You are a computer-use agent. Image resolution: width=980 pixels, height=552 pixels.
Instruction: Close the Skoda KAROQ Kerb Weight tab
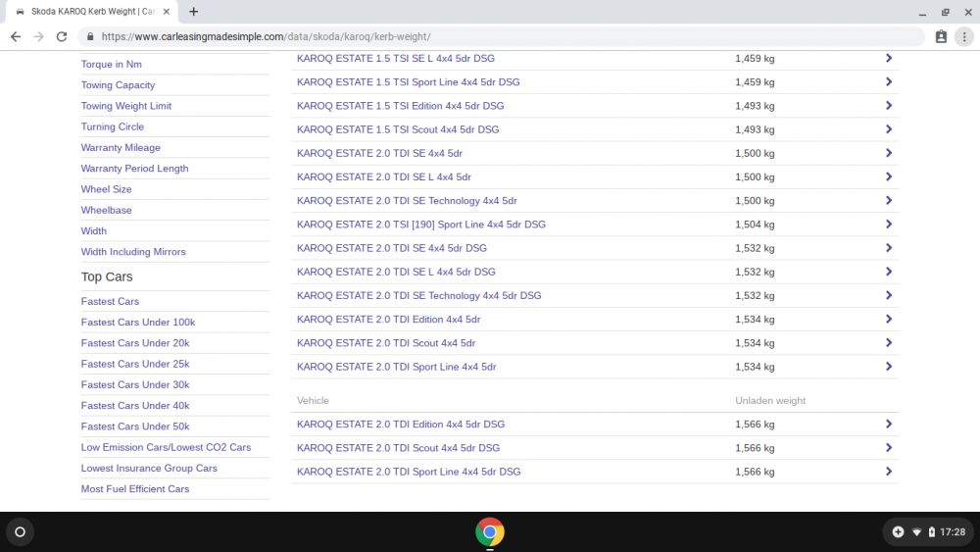pyautogui.click(x=167, y=11)
